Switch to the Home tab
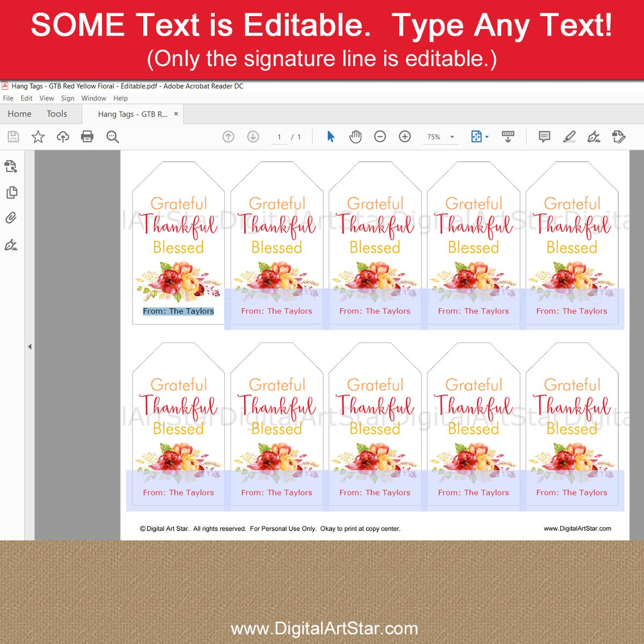 [x=19, y=114]
